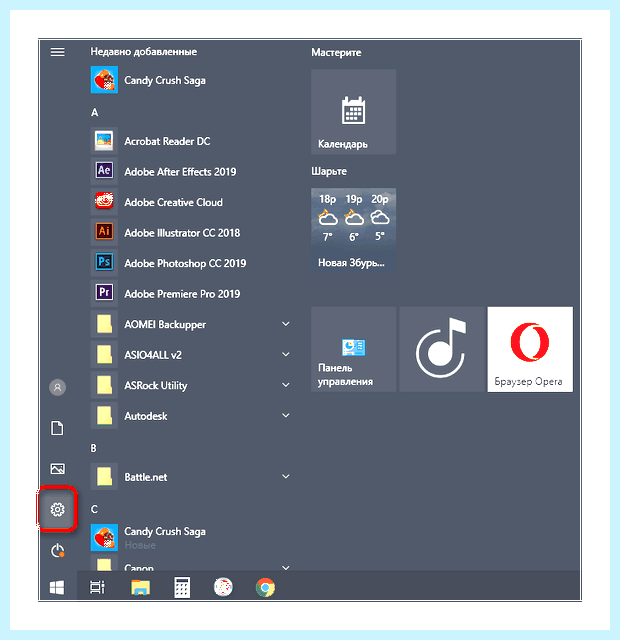Open the Documents sidebar icon

(57, 428)
